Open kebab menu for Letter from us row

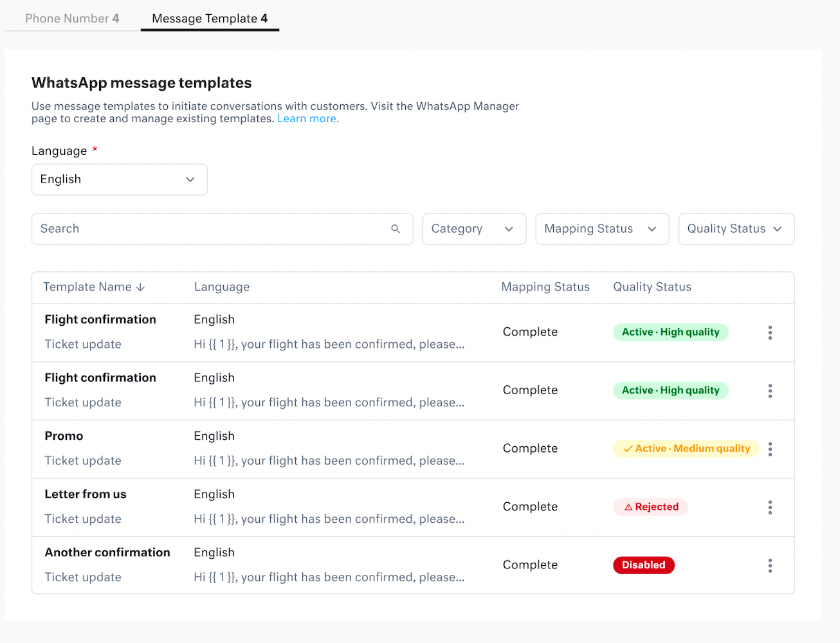[x=770, y=507]
